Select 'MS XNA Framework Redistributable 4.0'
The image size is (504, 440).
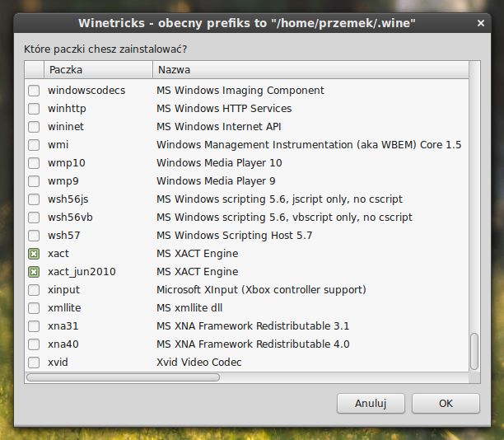253,344
